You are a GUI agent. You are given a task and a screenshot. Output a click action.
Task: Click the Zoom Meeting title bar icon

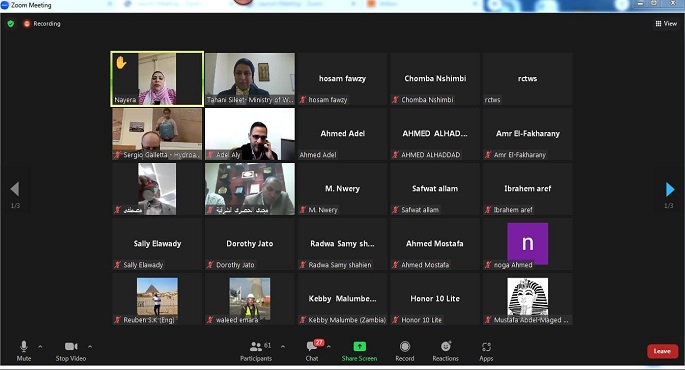coord(5,5)
